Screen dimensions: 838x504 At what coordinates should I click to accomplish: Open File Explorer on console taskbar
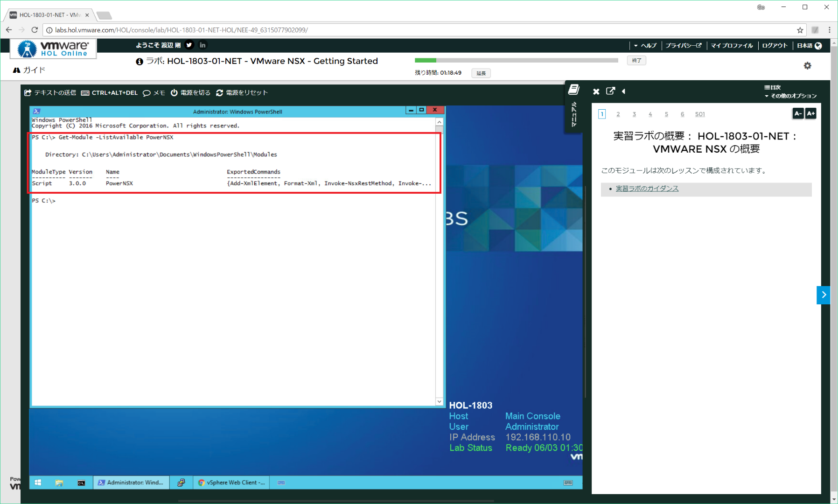tap(59, 483)
